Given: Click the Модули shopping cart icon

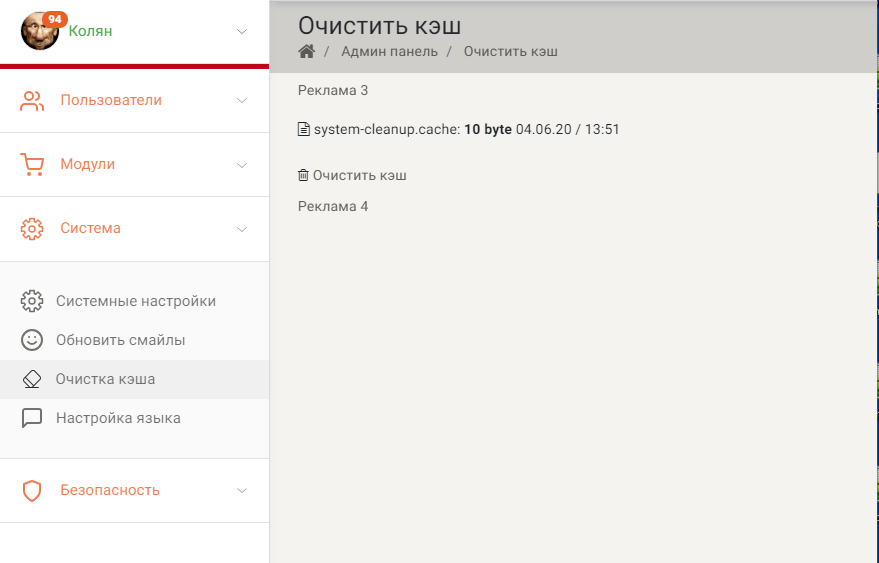Looking at the screenshot, I should 32,165.
